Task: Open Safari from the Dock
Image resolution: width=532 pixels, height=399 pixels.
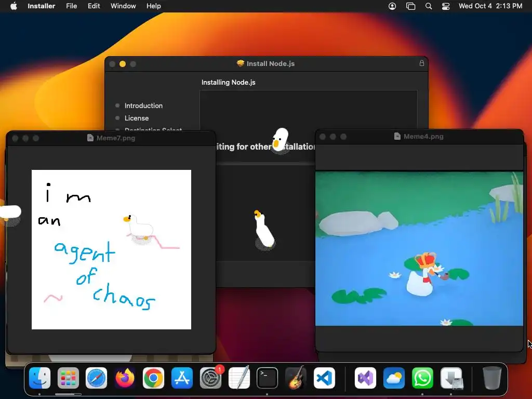Action: pos(96,378)
